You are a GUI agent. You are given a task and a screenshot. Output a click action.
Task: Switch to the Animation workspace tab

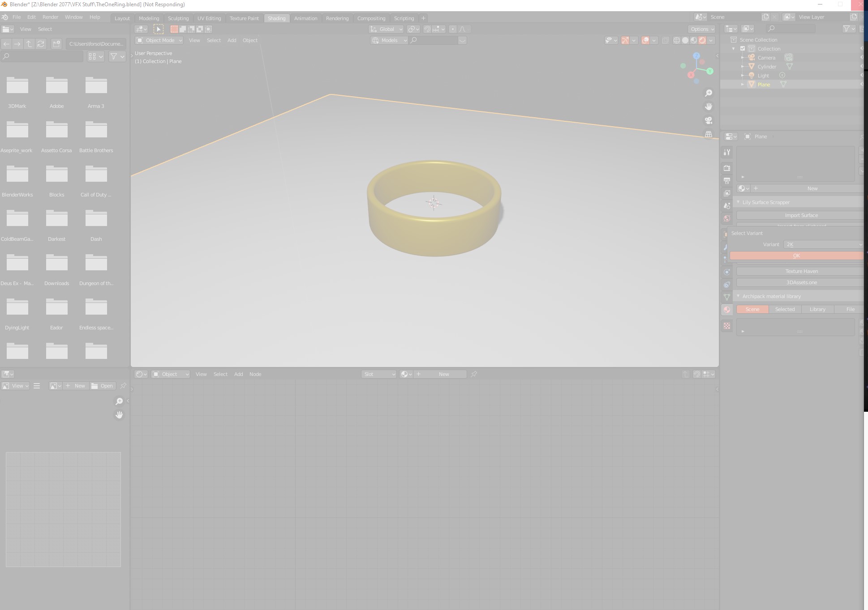click(305, 18)
